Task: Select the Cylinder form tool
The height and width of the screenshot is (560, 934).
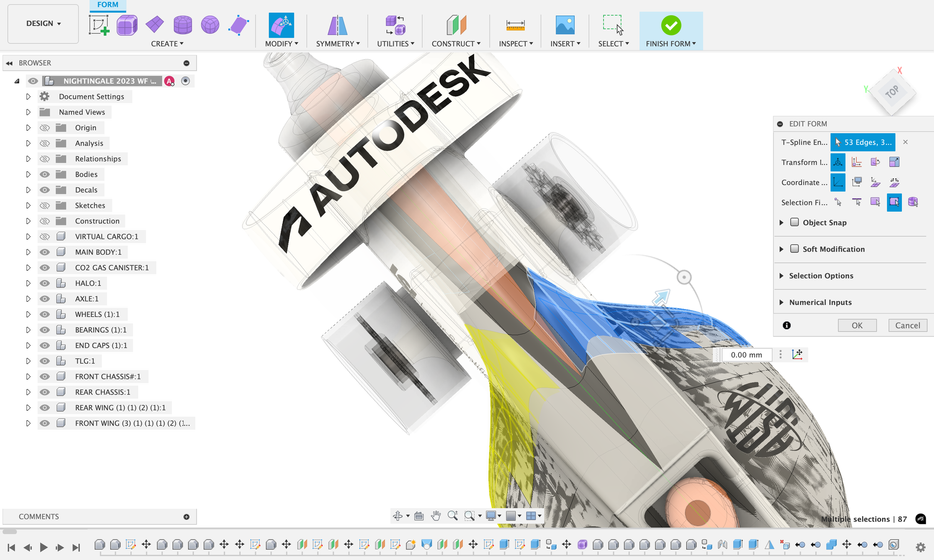Action: tap(183, 25)
